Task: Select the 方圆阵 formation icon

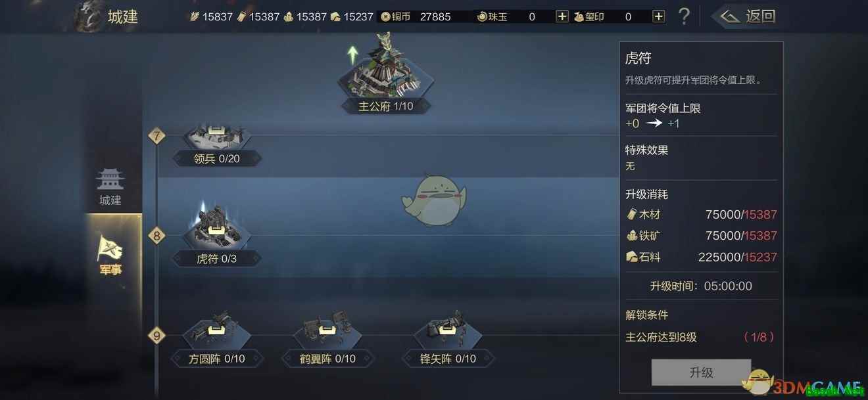Action: pos(216,330)
